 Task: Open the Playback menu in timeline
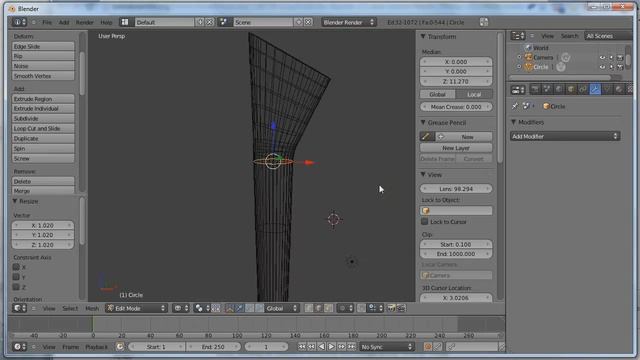click(96, 347)
